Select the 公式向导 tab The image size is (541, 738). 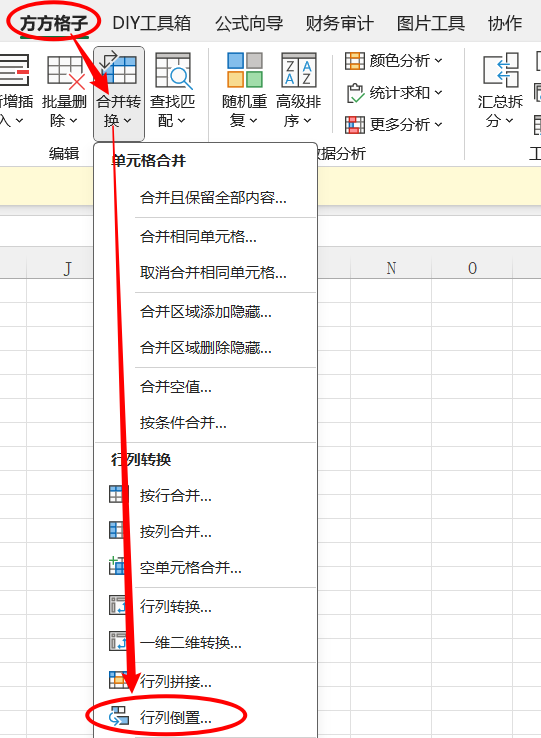[249, 23]
